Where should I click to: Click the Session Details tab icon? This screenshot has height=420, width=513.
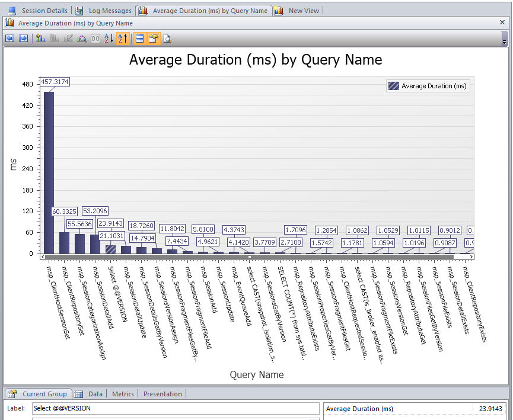pos(12,11)
